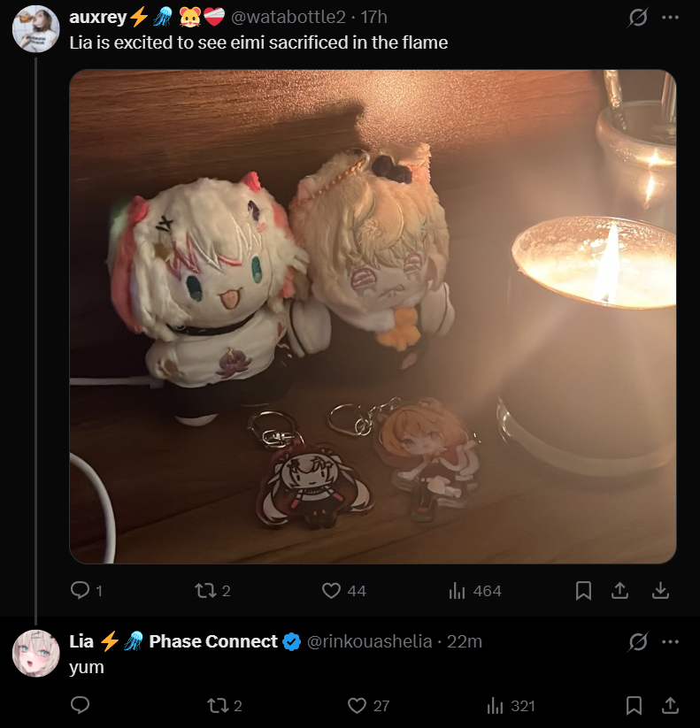Share auxrey's tweet
Viewport: 700px width, 728px height.
coord(619,591)
